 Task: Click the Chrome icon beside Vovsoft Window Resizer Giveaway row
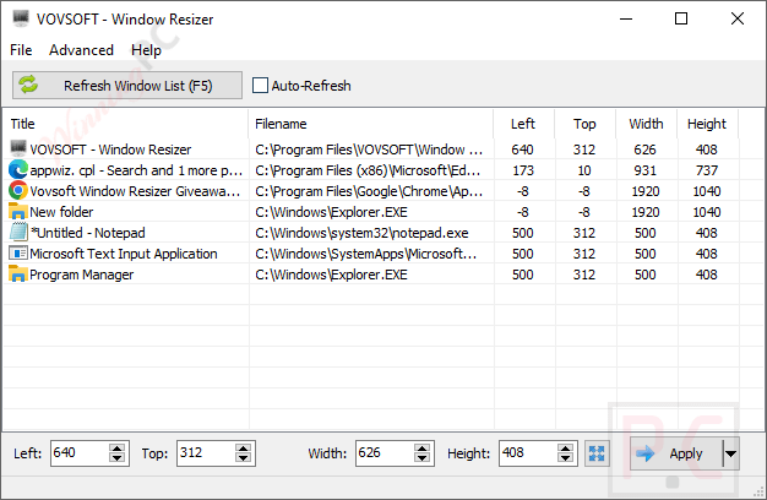pos(18,190)
